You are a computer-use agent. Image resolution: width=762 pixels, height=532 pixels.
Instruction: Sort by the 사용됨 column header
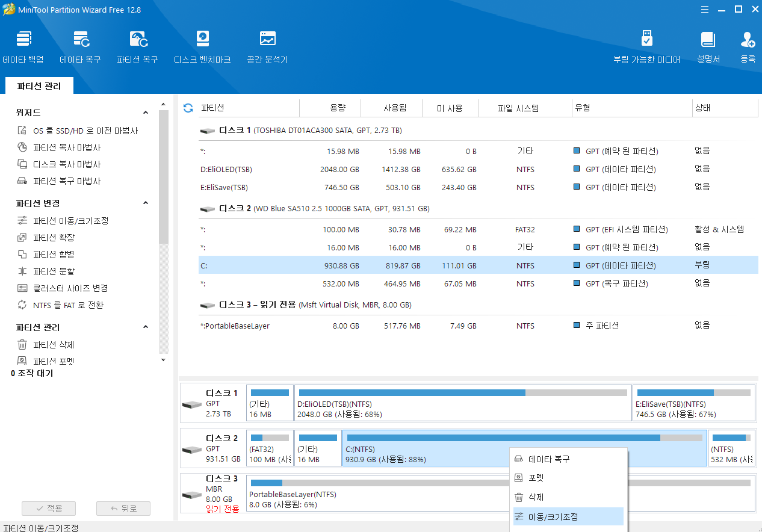click(x=391, y=108)
